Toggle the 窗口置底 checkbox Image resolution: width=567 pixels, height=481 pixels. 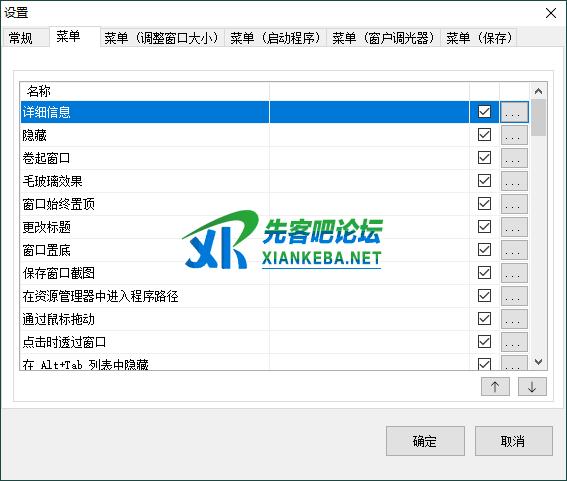484,250
